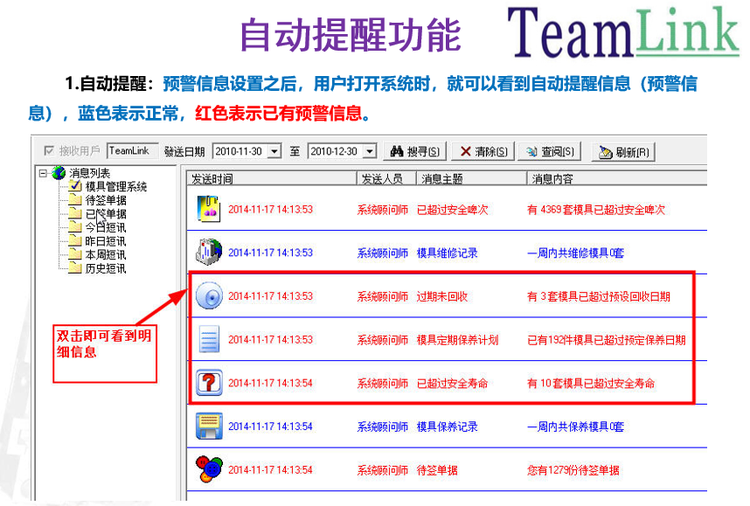This screenshot has height=506, width=750.
Task: Select 模具管理系统 in the tree
Action: click(116, 187)
